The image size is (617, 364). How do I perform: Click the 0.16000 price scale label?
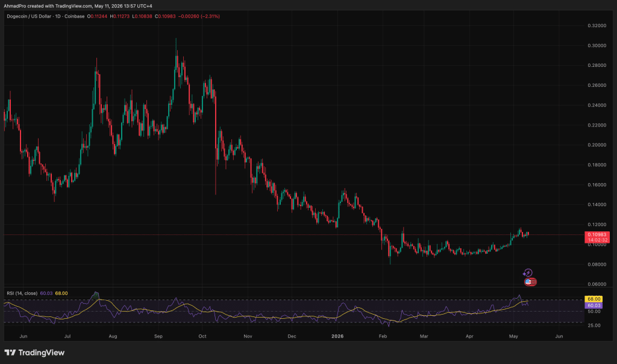(597, 184)
